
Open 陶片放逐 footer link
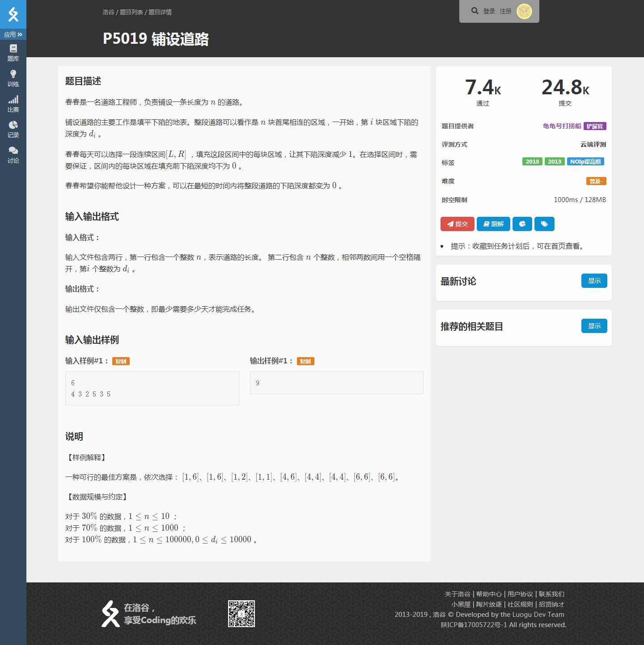pos(489,604)
